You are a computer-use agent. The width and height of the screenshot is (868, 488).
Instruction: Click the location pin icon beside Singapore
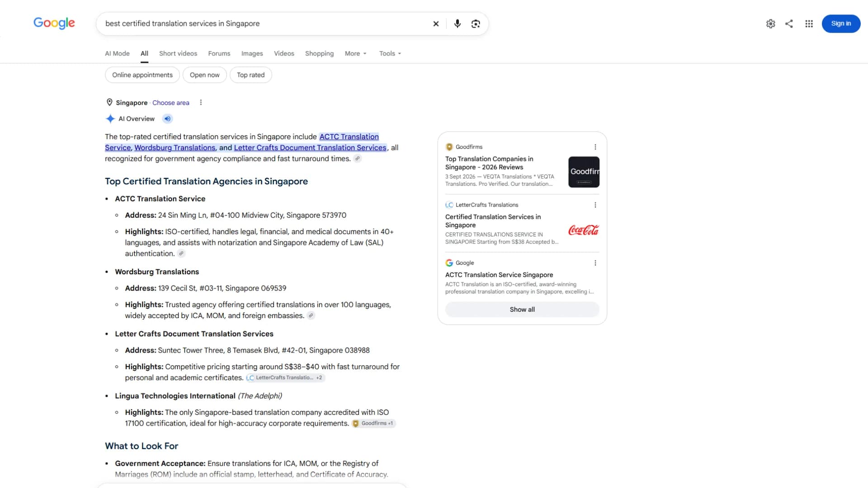click(109, 103)
